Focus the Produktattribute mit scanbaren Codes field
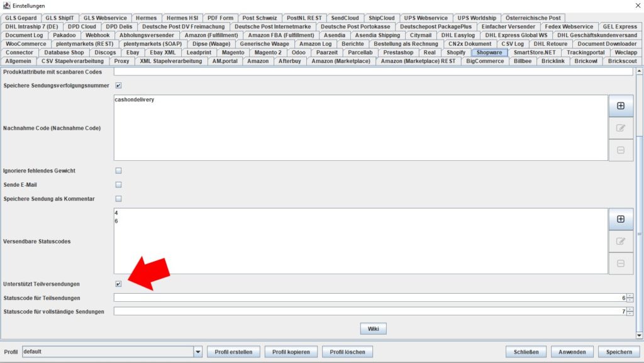Screen dimensions: 644x363 tap(374, 72)
